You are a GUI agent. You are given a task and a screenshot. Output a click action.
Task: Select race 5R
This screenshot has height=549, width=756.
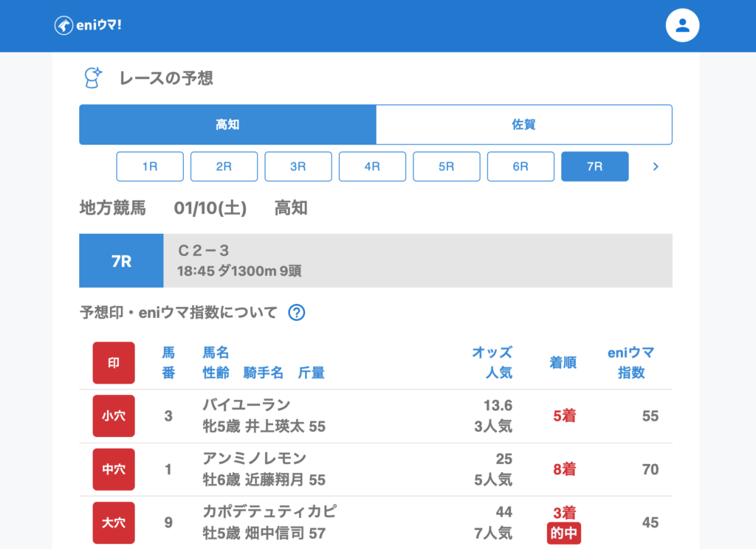(447, 167)
